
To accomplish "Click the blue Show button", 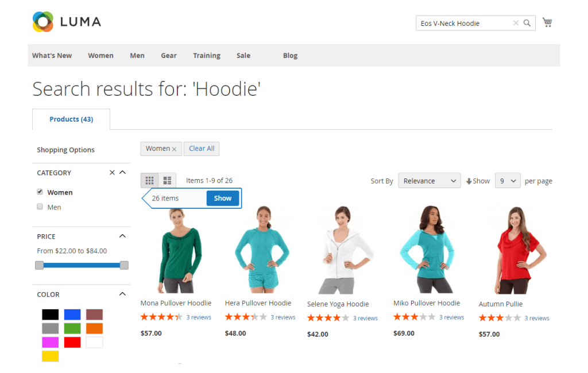I will click(223, 199).
